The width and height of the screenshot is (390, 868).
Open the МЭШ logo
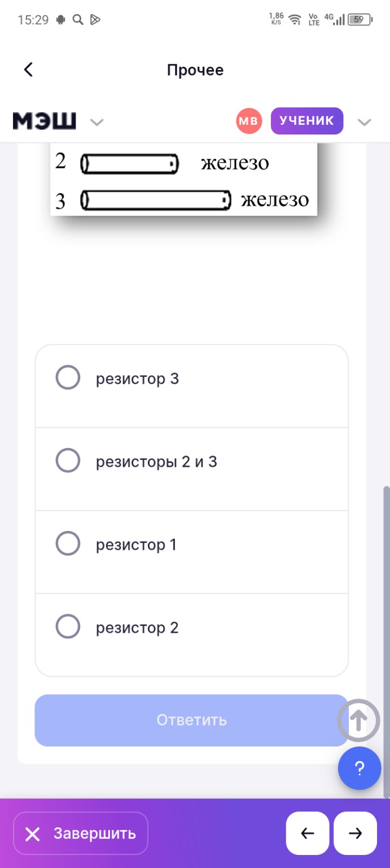(43, 120)
